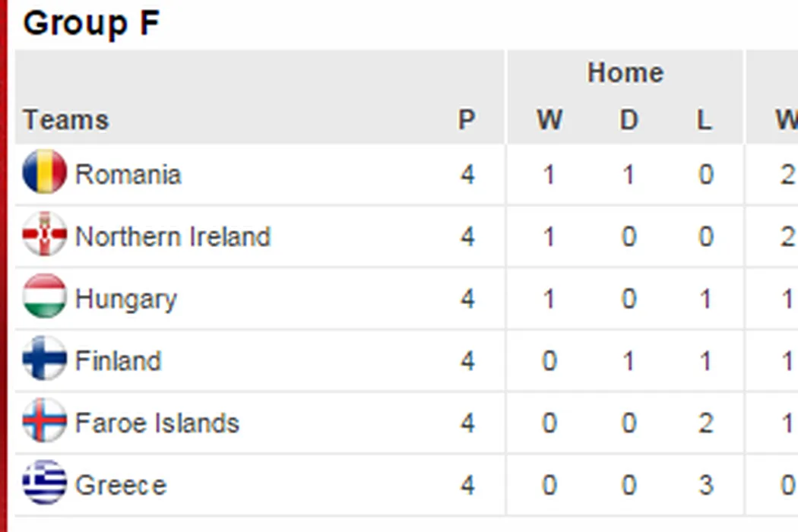This screenshot has width=798, height=532.
Task: Open the Faroe Islands team link
Action: tap(157, 423)
